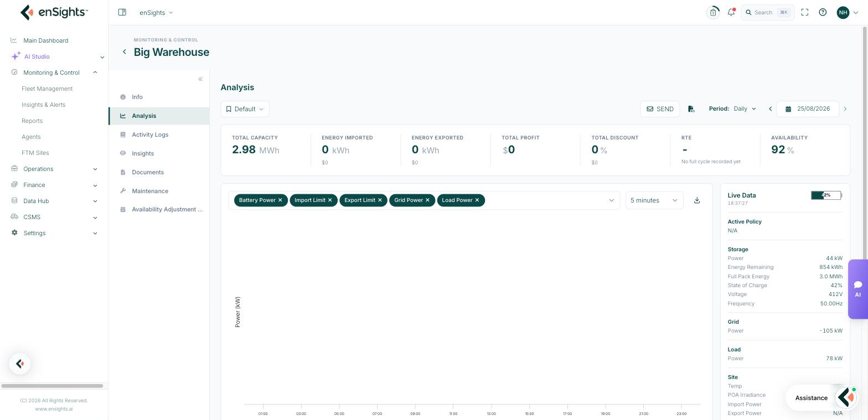Open the help question-mark icon
The image size is (868, 420).
click(823, 12)
